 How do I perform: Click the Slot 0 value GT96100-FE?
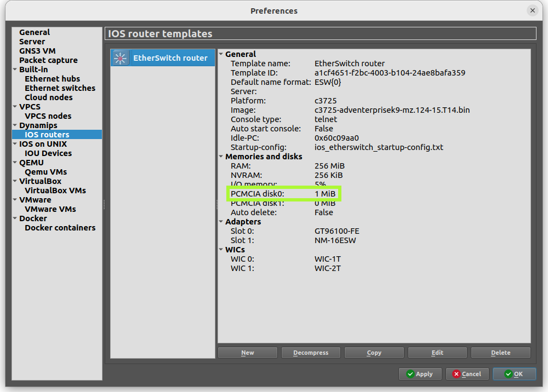(x=337, y=231)
